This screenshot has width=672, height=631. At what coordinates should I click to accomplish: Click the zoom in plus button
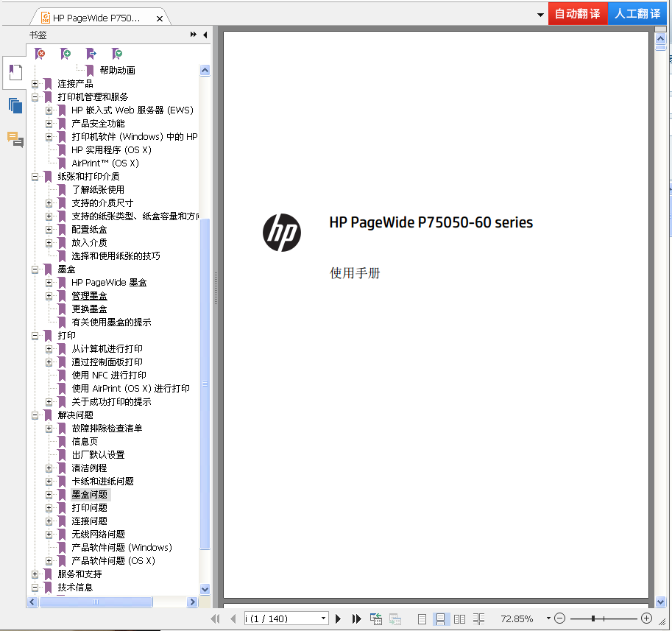point(647,618)
